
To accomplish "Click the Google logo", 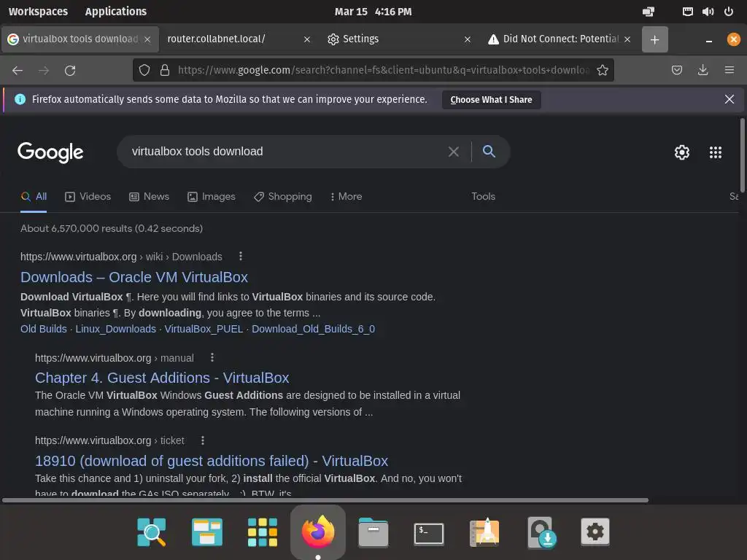I will click(50, 152).
